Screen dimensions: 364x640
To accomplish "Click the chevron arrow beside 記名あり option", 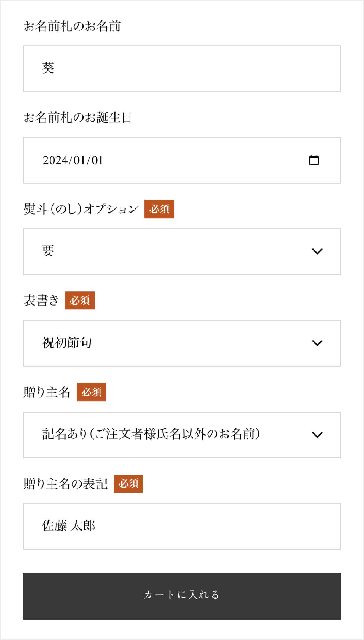I will [x=317, y=435].
